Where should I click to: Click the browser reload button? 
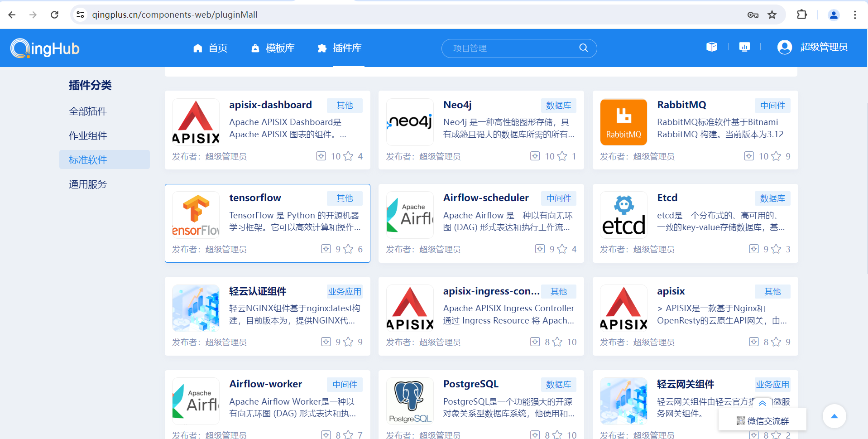tap(54, 14)
